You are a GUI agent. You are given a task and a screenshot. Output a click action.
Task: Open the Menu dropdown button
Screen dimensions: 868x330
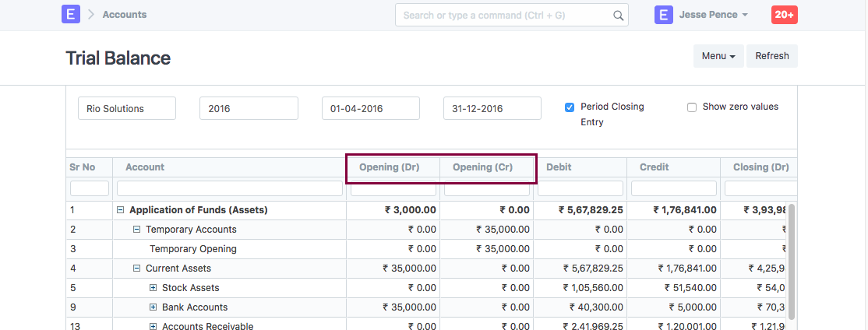click(x=718, y=56)
